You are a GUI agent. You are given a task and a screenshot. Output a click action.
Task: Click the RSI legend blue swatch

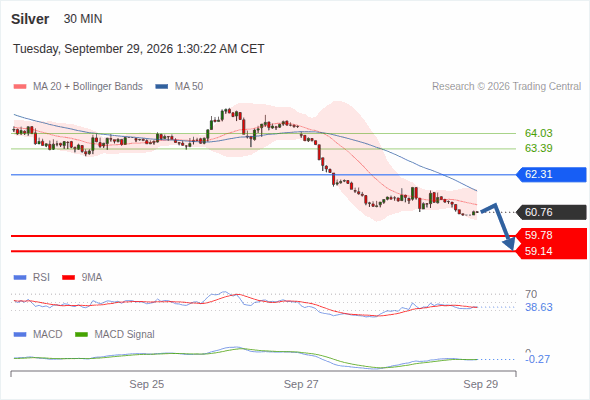(x=20, y=278)
